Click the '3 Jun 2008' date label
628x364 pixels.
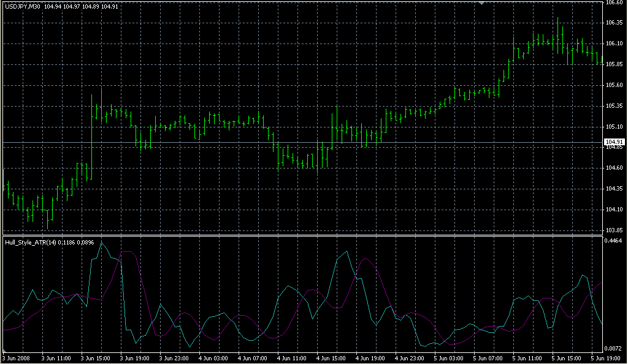(16, 358)
